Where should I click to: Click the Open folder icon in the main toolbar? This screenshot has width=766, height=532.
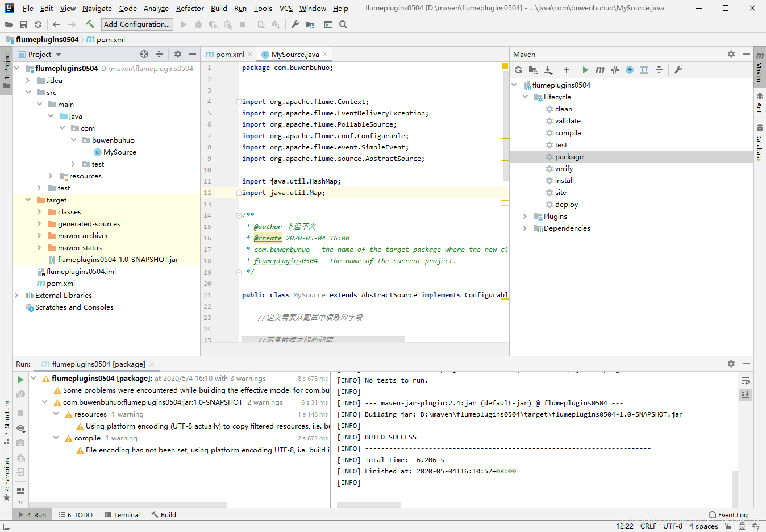[x=9, y=24]
